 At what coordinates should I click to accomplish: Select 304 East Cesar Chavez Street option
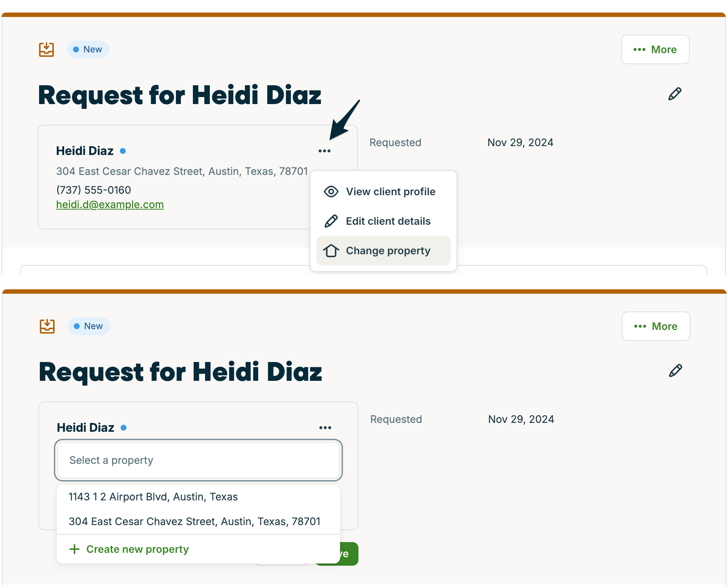pyautogui.click(x=194, y=521)
